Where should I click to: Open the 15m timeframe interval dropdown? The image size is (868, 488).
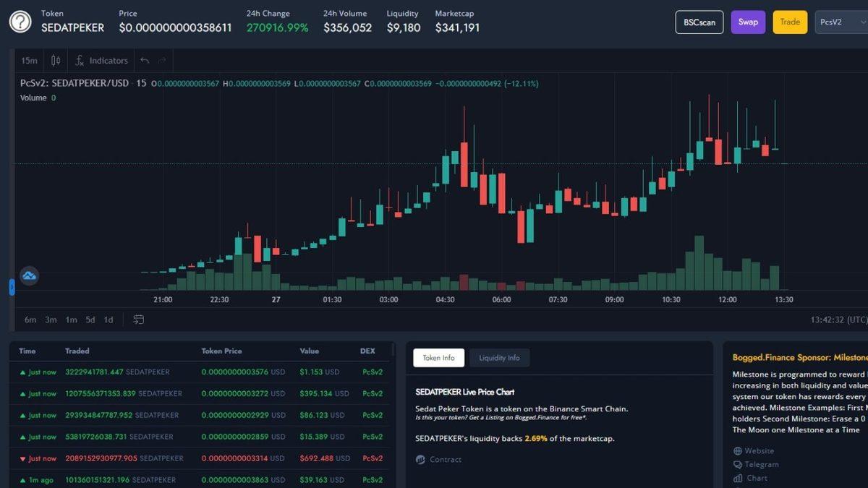(x=29, y=61)
